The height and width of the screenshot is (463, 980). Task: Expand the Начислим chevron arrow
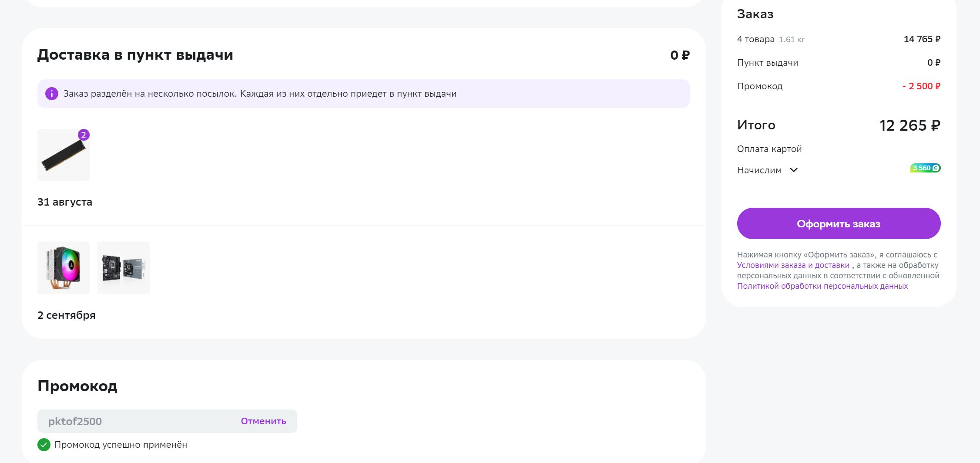click(x=794, y=170)
